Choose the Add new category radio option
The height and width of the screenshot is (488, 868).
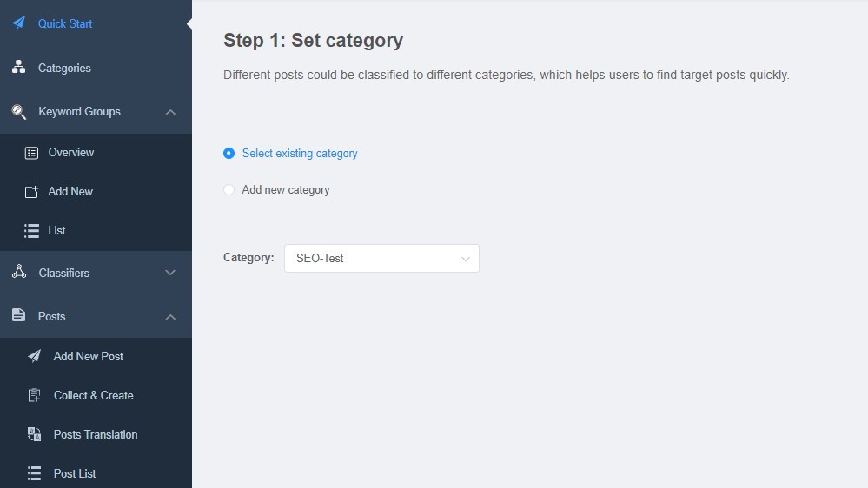point(229,190)
